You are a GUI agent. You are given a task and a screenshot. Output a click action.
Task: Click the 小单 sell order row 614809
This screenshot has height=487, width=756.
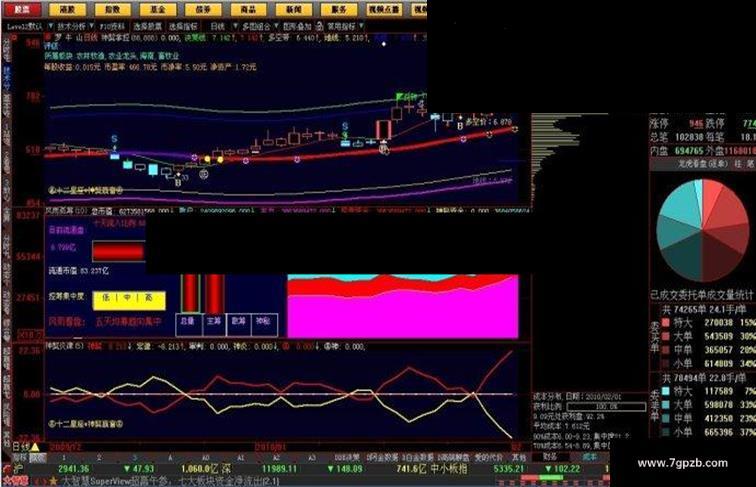(708, 363)
